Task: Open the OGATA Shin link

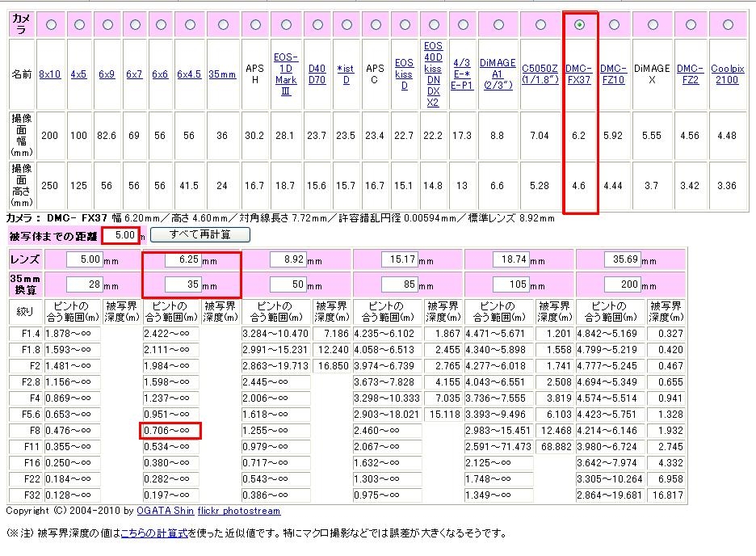Action: [165, 511]
